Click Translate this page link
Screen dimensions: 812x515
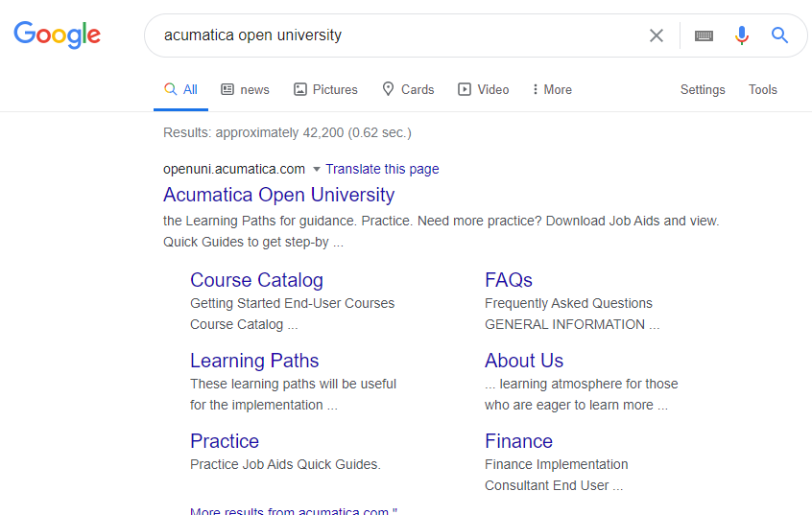pyautogui.click(x=382, y=169)
